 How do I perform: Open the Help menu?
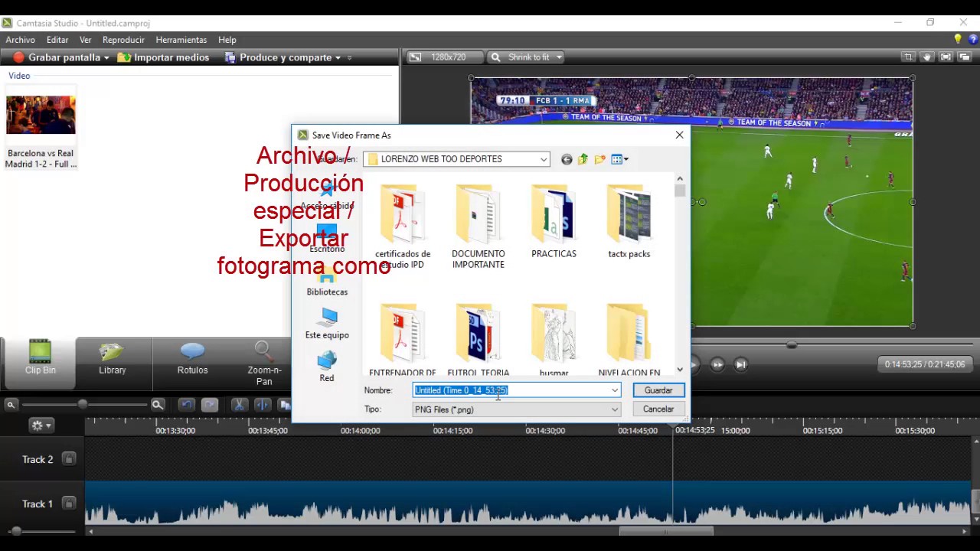(x=227, y=40)
